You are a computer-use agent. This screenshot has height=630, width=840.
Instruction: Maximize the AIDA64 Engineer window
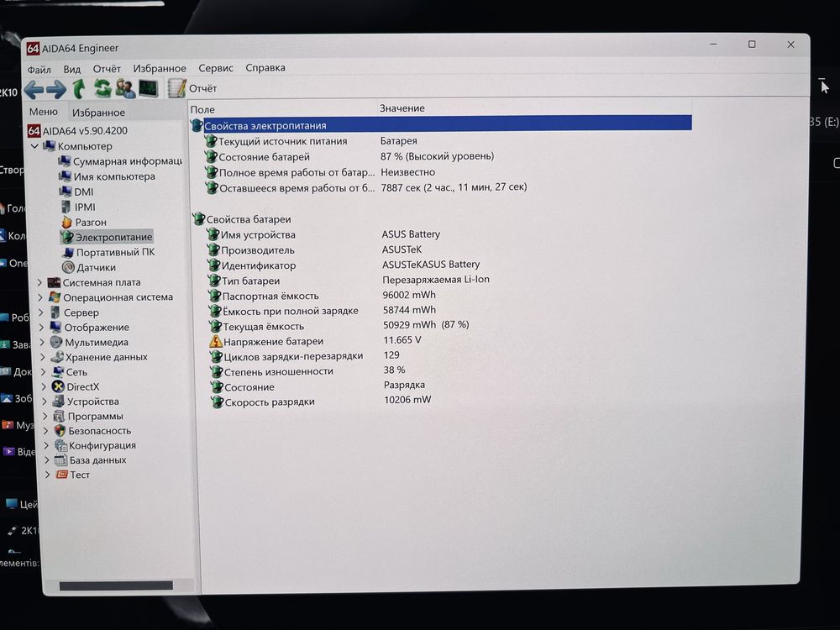[752, 44]
